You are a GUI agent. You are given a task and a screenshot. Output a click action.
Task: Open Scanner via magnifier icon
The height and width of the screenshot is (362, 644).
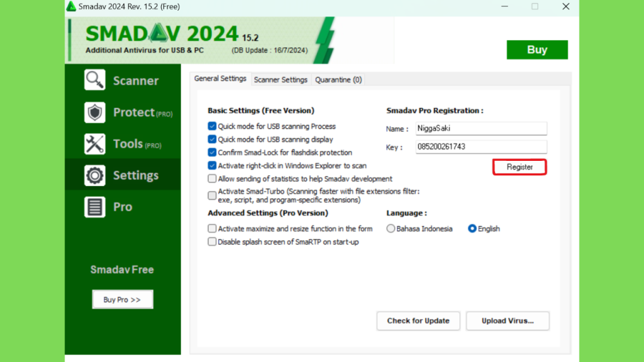95,80
